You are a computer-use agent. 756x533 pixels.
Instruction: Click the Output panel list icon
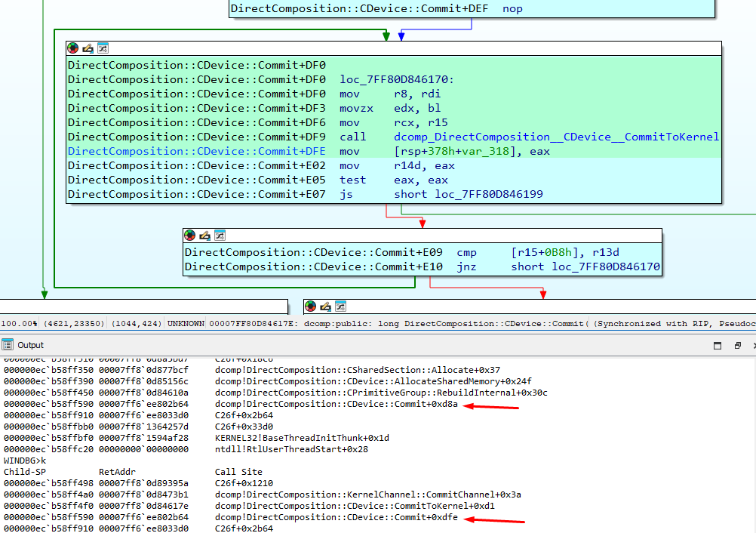pyautogui.click(x=8, y=345)
